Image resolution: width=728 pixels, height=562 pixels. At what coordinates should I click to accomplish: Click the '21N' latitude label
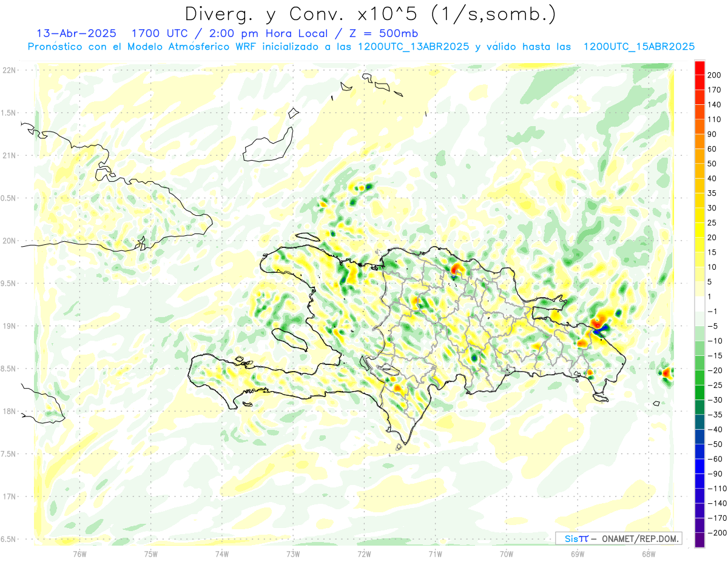[9, 155]
